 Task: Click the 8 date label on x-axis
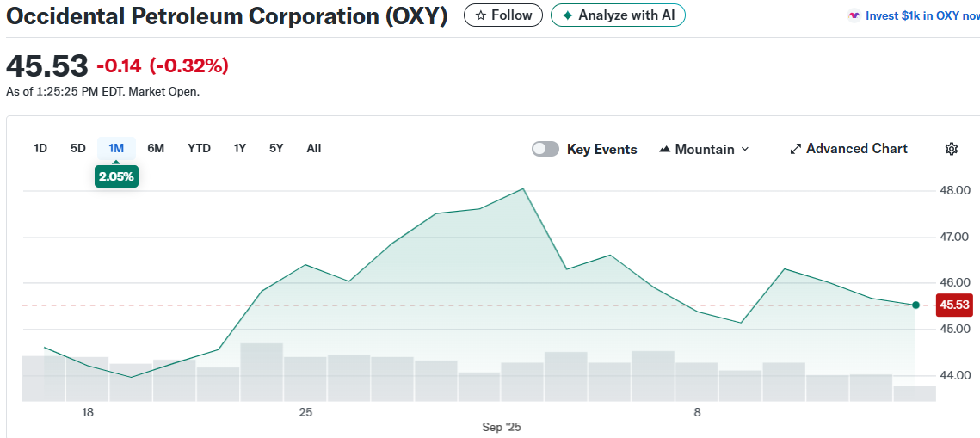(x=698, y=412)
